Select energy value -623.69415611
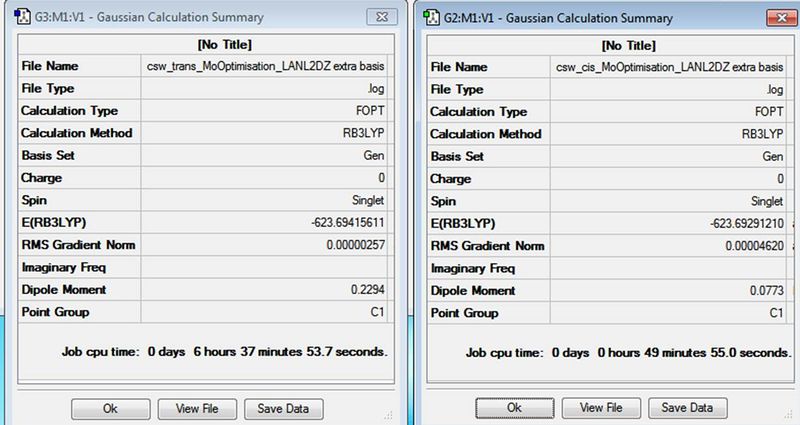The width and height of the screenshot is (800, 425). point(348,222)
